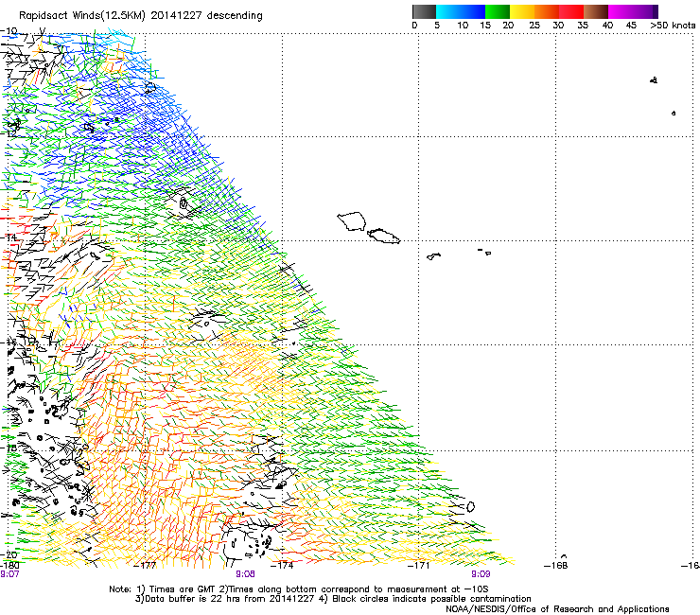Click the '>50 knots' legend label
This screenshot has height=615, width=700.
(x=673, y=26)
